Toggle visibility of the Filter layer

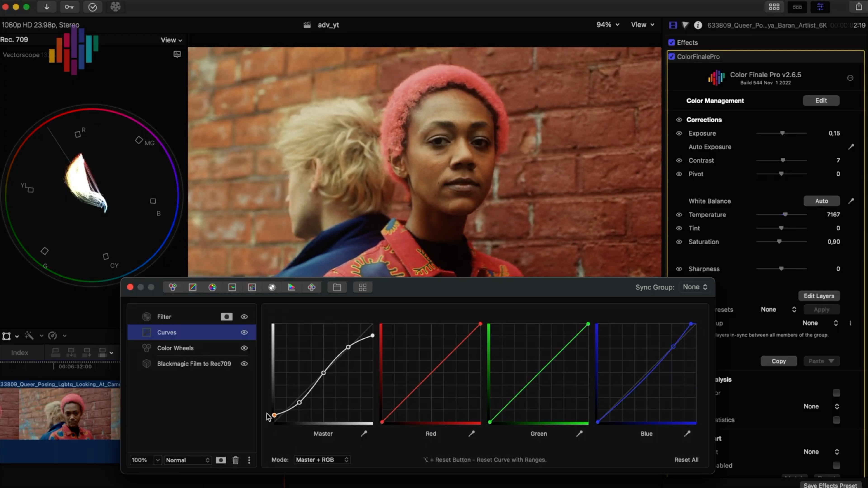click(x=244, y=317)
